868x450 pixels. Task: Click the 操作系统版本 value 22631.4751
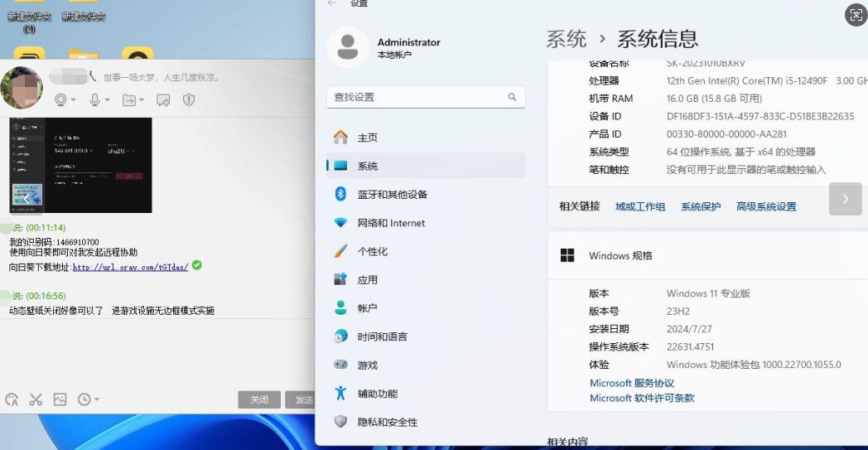[690, 347]
